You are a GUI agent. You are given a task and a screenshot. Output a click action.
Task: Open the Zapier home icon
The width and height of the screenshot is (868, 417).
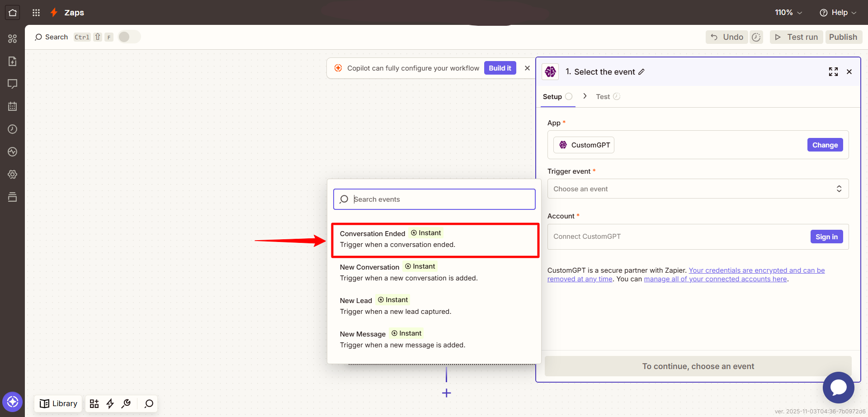13,13
